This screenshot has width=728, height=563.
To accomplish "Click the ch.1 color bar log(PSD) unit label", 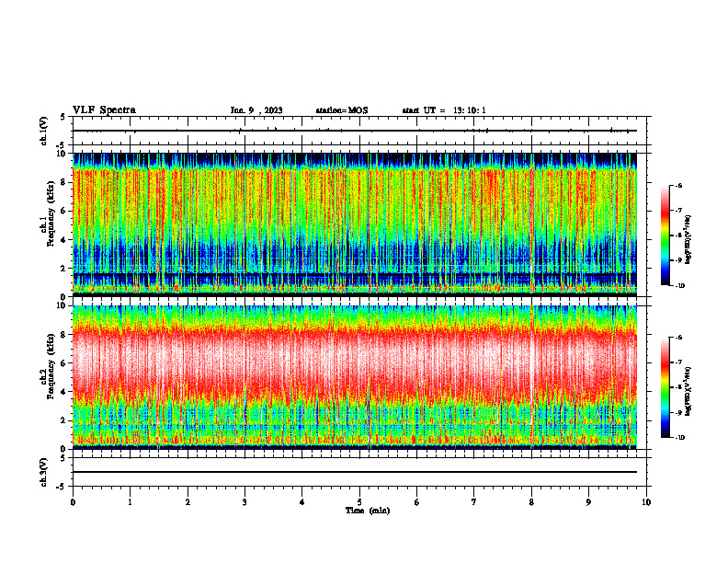I will point(688,239).
